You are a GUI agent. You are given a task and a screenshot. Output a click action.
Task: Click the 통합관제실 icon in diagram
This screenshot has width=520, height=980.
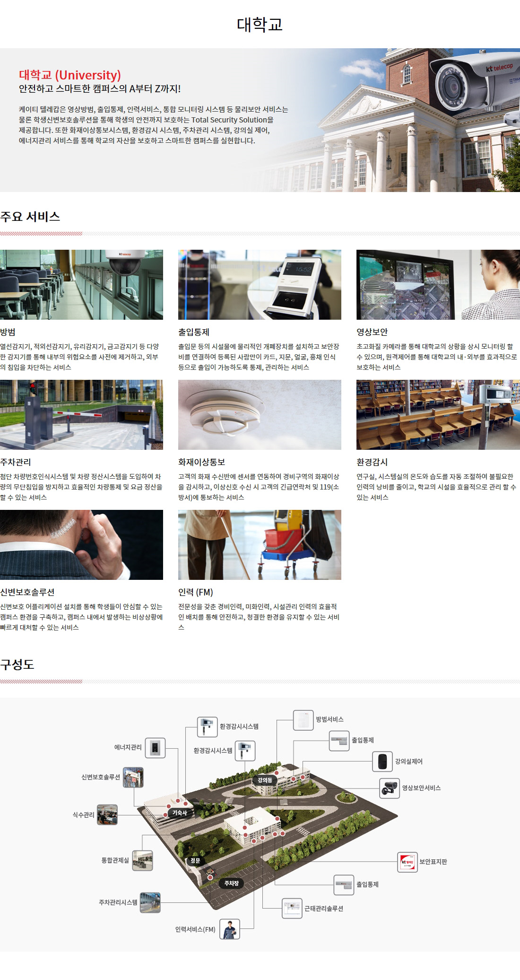click(142, 860)
